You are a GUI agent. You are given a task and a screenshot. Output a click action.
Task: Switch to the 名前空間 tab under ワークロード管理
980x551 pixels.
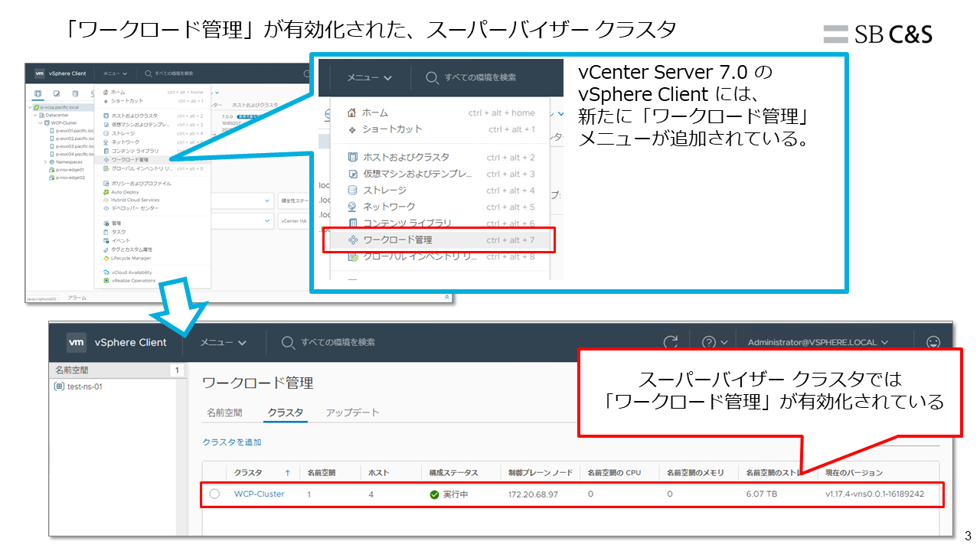224,412
